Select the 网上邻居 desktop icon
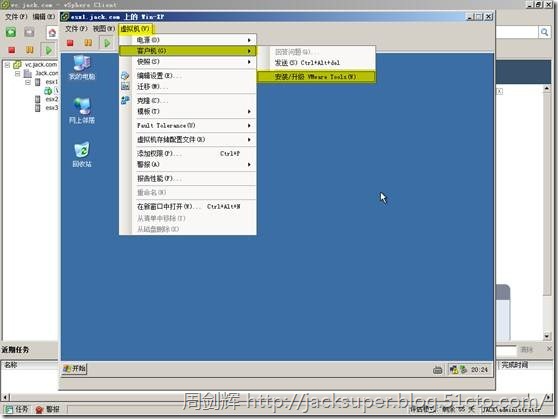 tap(82, 111)
